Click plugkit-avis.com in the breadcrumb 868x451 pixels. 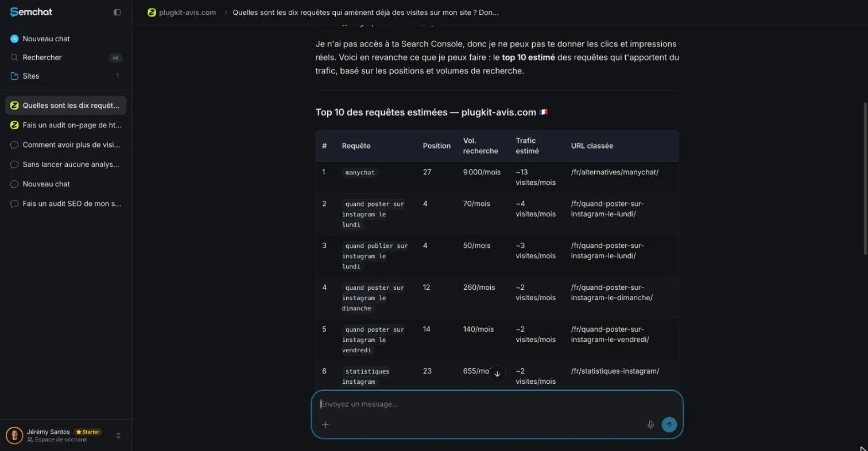click(188, 12)
